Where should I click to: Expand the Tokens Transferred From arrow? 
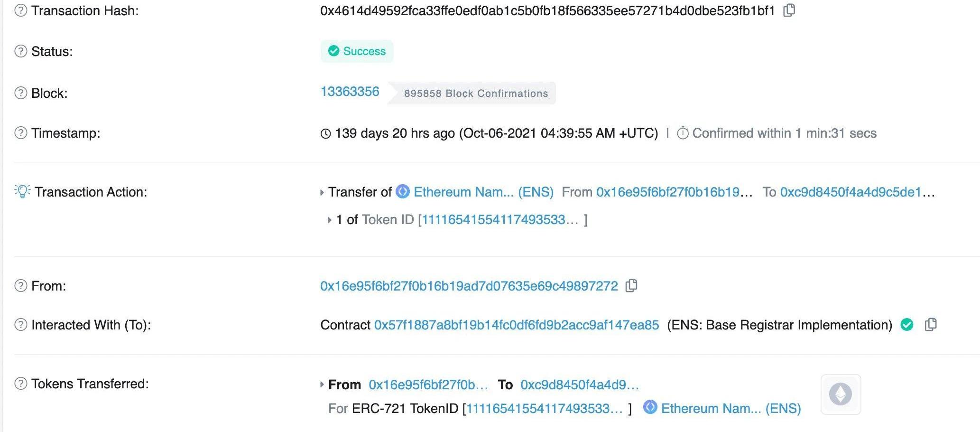coord(322,385)
